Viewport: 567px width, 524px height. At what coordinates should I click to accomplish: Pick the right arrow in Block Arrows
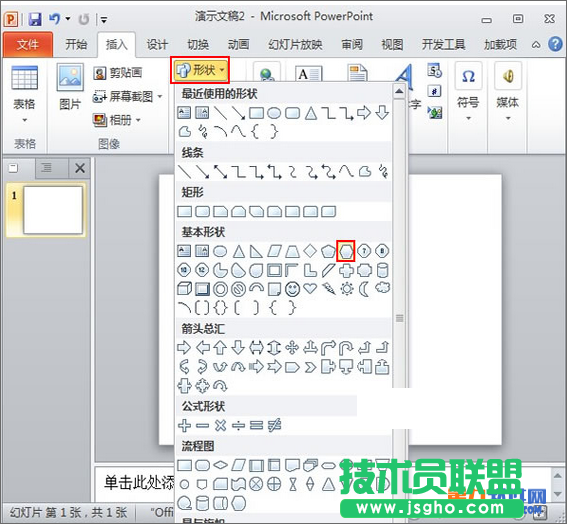tap(184, 348)
